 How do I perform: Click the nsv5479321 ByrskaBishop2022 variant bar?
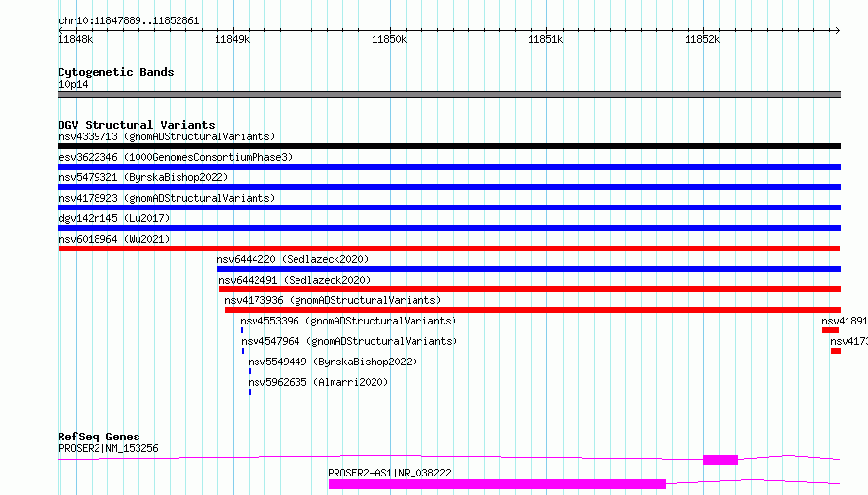[x=449, y=187]
